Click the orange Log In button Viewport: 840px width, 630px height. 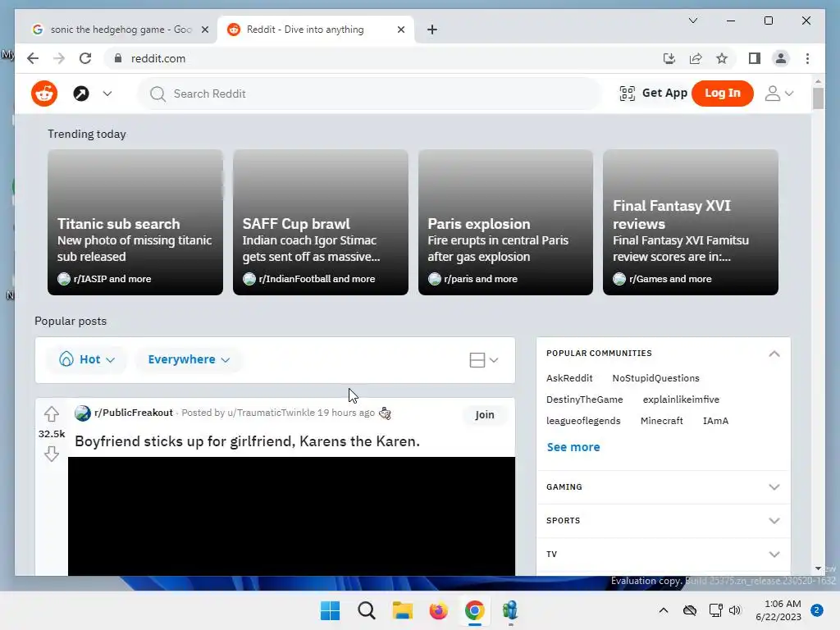pos(722,94)
